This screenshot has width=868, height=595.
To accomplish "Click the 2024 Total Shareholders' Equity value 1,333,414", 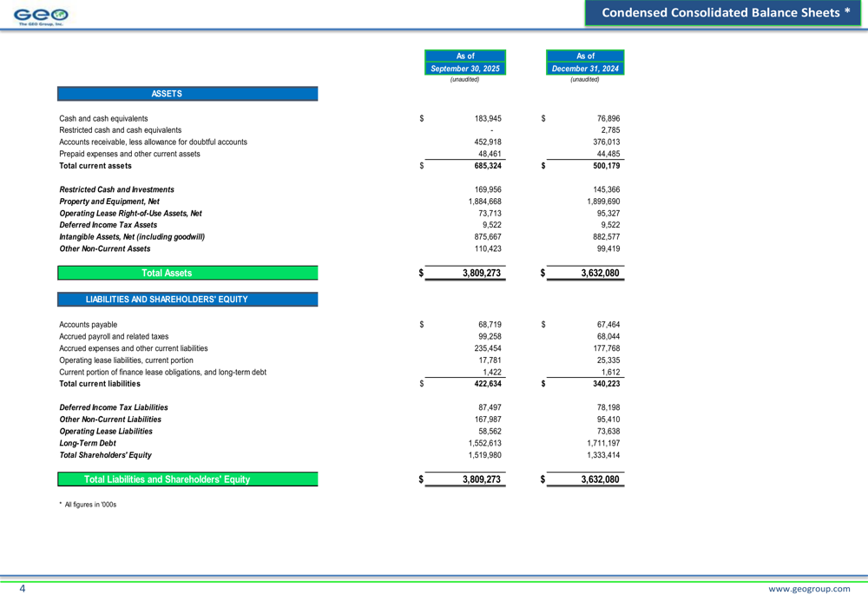I will (x=603, y=455).
